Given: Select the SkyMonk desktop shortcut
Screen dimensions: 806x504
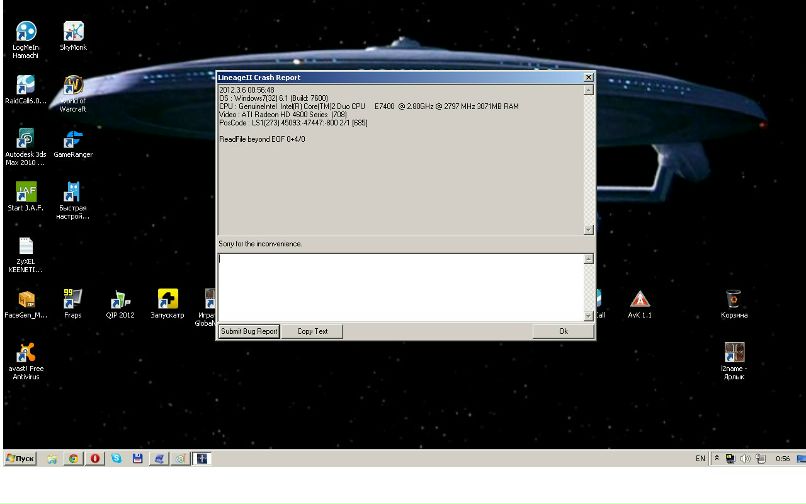Looking at the screenshot, I should click(x=73, y=35).
